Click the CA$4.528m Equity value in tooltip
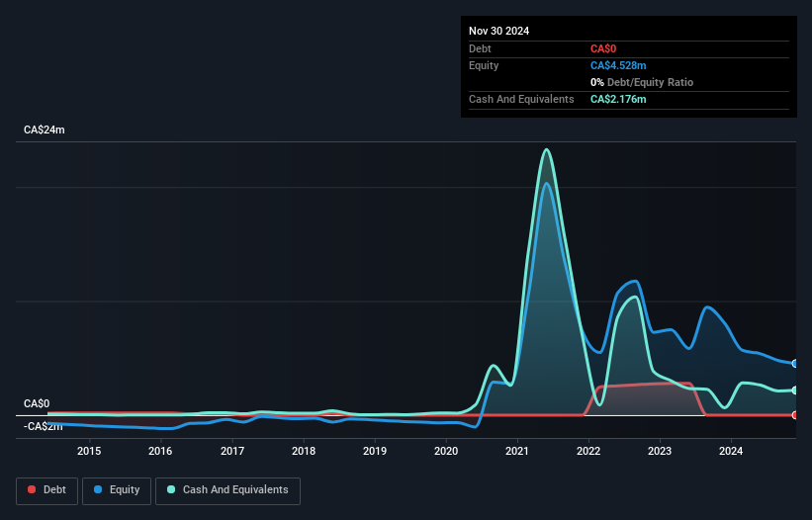 618,65
